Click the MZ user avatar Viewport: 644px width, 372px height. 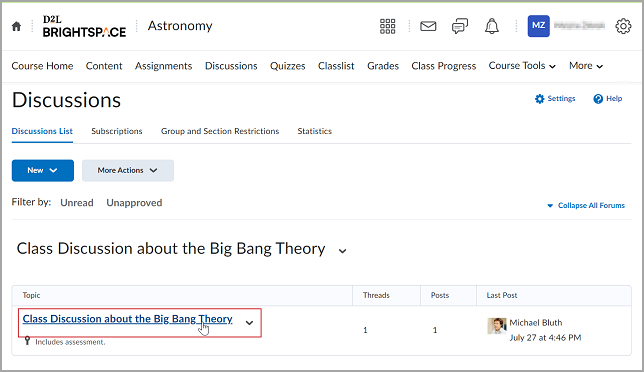538,26
